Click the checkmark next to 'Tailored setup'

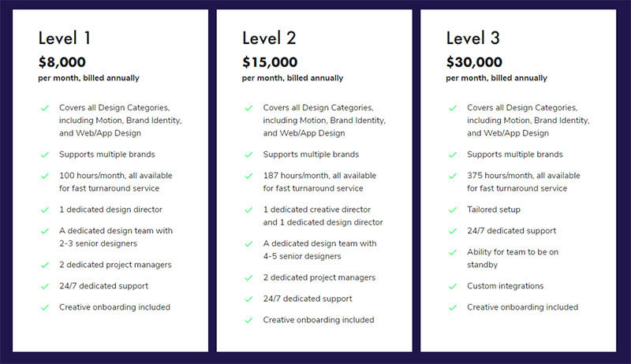(x=453, y=210)
